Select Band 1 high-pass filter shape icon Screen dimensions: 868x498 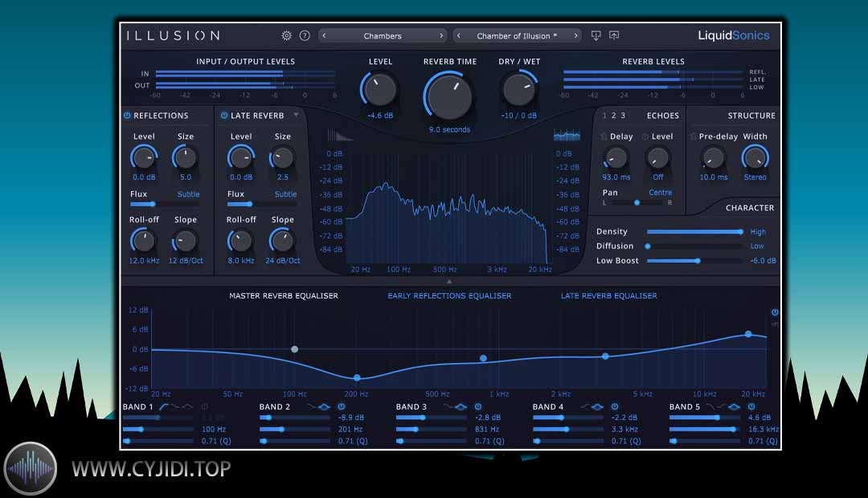coord(164,406)
